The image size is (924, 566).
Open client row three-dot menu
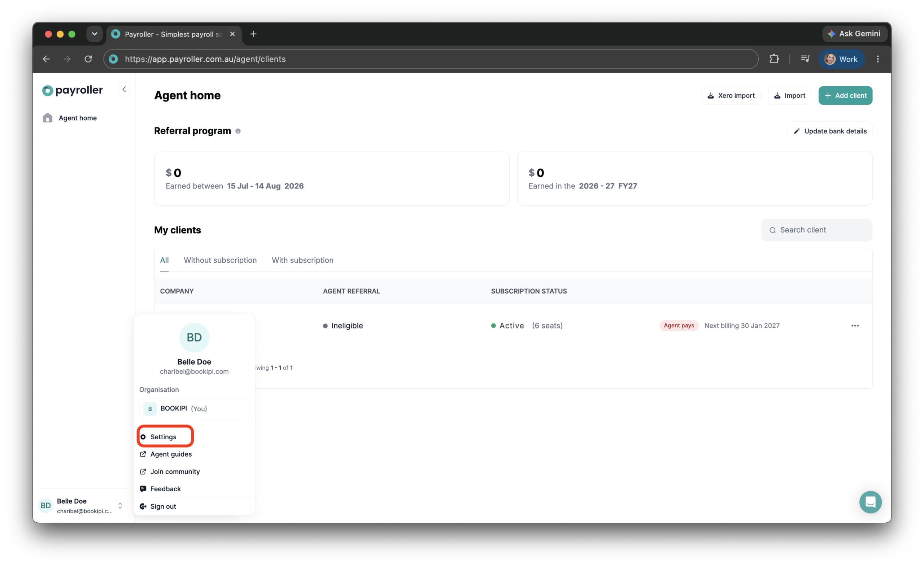855,326
